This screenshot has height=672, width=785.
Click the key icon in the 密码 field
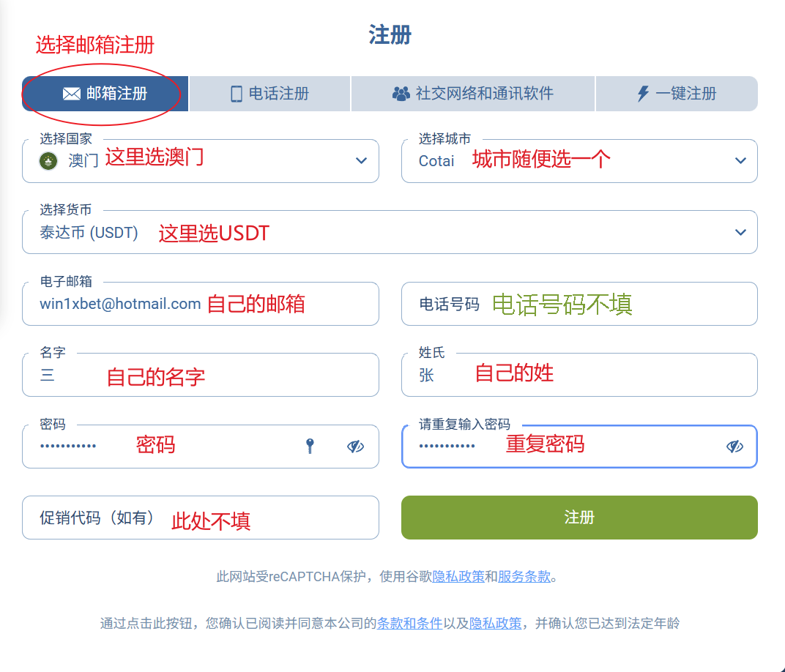pyautogui.click(x=310, y=446)
